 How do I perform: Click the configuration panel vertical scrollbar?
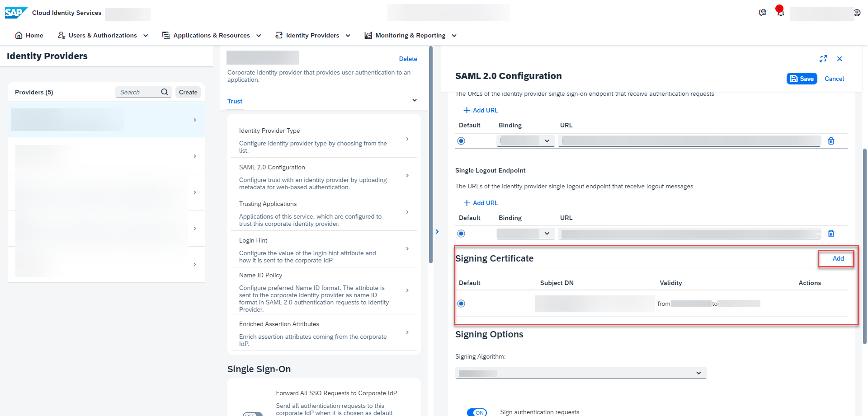click(x=865, y=246)
